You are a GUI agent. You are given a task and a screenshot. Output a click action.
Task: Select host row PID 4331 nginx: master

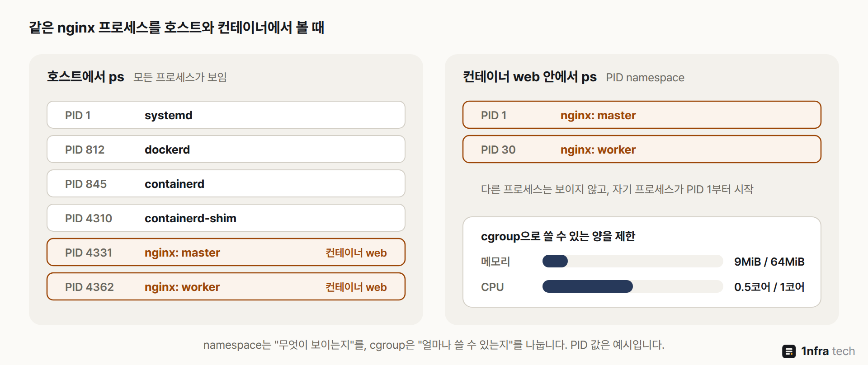[226, 252]
